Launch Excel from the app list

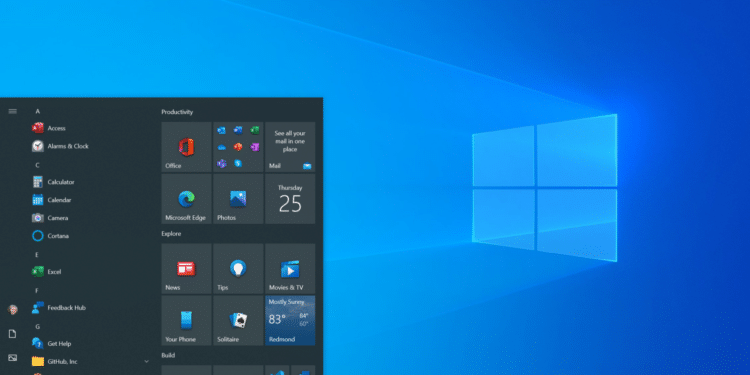pyautogui.click(x=46, y=272)
